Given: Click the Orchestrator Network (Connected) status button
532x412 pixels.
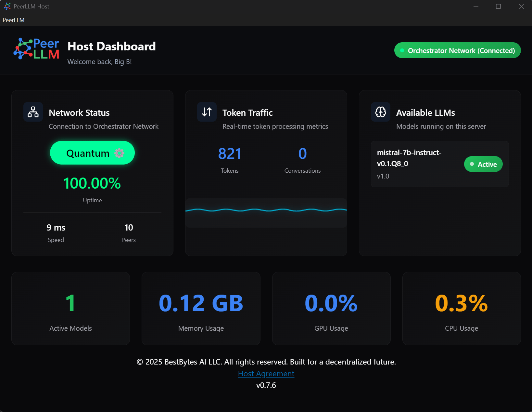Looking at the screenshot, I should [x=457, y=50].
